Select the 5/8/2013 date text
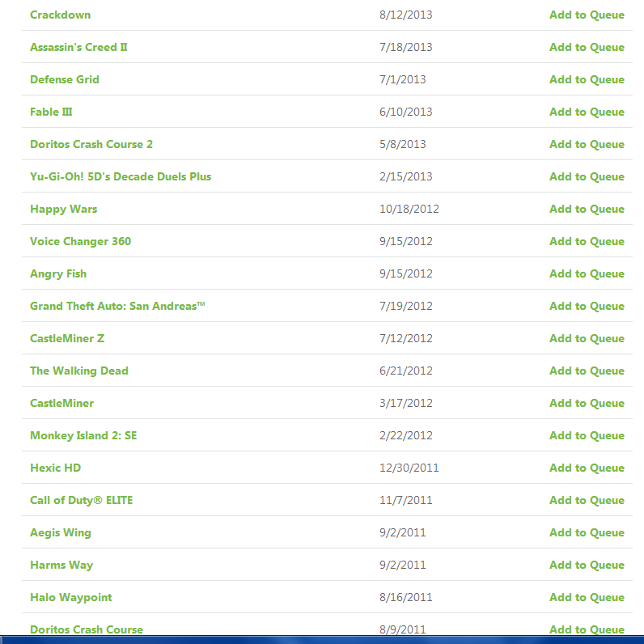 [403, 144]
